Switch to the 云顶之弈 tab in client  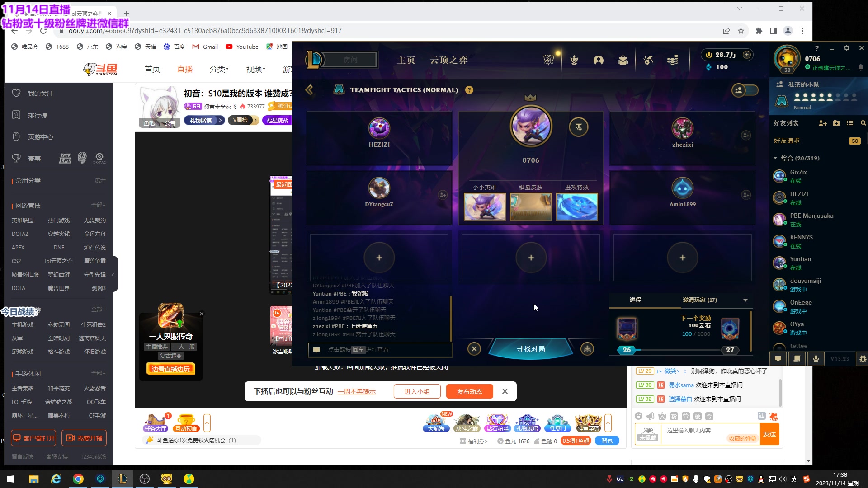pos(449,60)
